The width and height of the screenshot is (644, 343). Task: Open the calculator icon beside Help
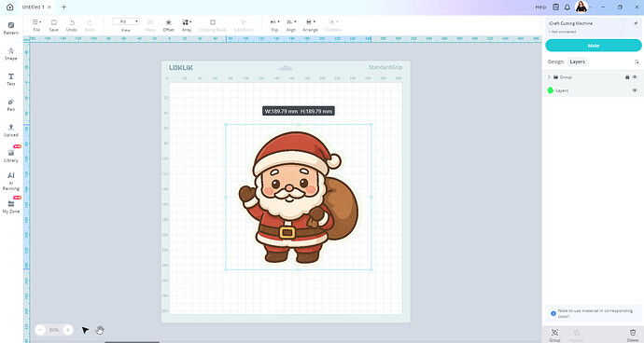pos(555,7)
